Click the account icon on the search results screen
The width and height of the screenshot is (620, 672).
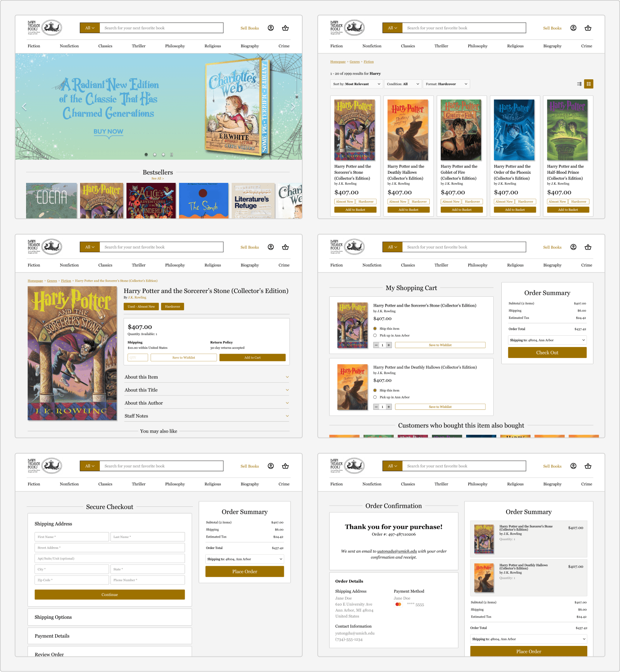pyautogui.click(x=573, y=28)
